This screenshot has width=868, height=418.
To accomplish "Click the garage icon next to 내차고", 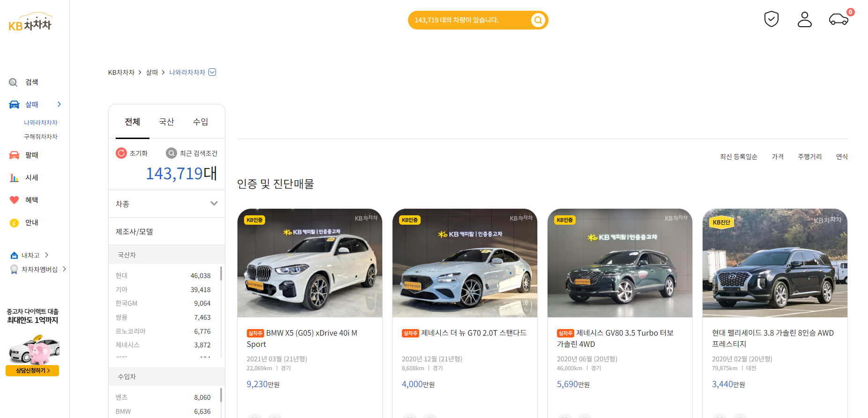I will (14, 255).
